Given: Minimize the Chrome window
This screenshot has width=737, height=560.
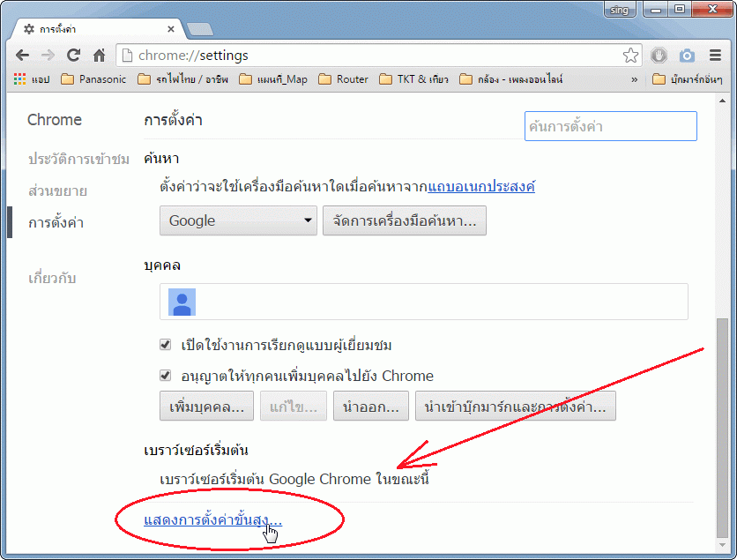Looking at the screenshot, I should pos(656,10).
